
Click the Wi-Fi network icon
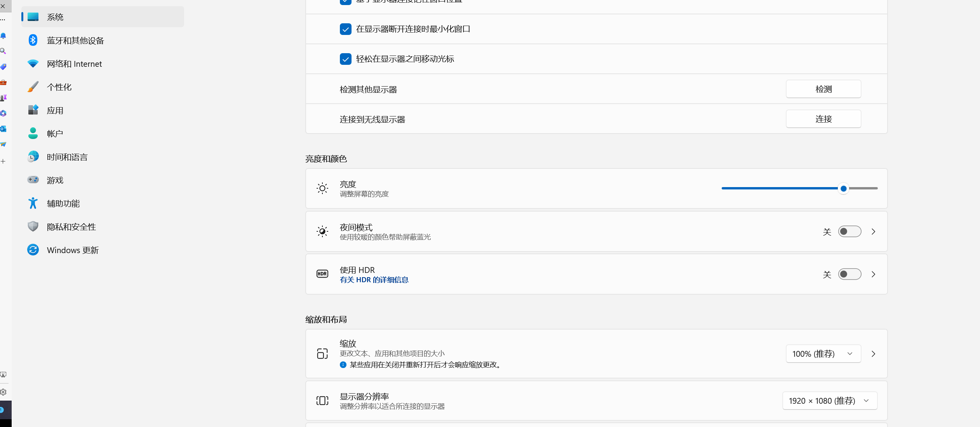pos(33,64)
